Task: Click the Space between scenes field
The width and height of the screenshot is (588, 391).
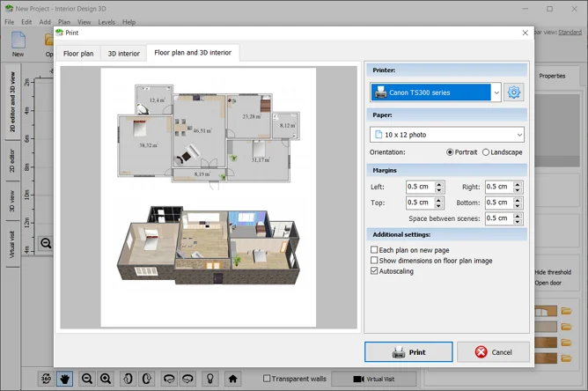Action: (x=499, y=218)
